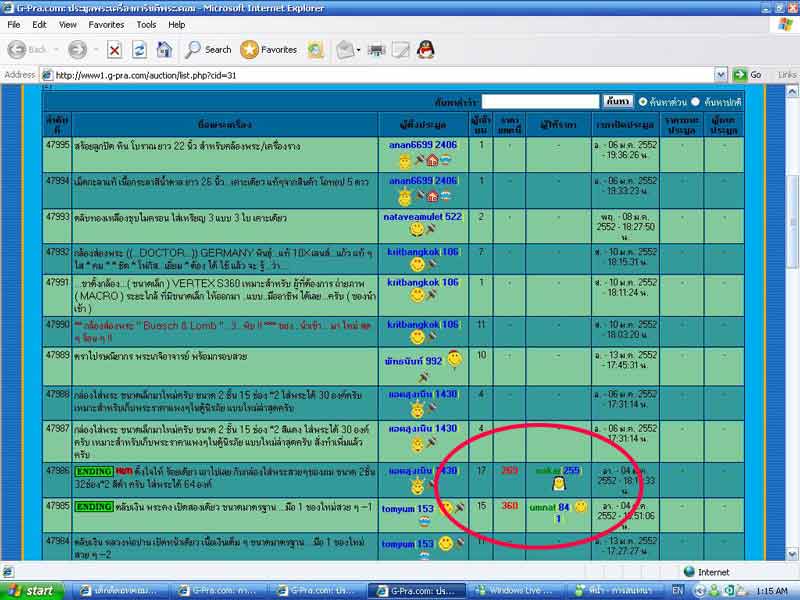Viewport: 800px width, 600px height.
Task: Open the Windows Start menu
Action: click(x=33, y=590)
